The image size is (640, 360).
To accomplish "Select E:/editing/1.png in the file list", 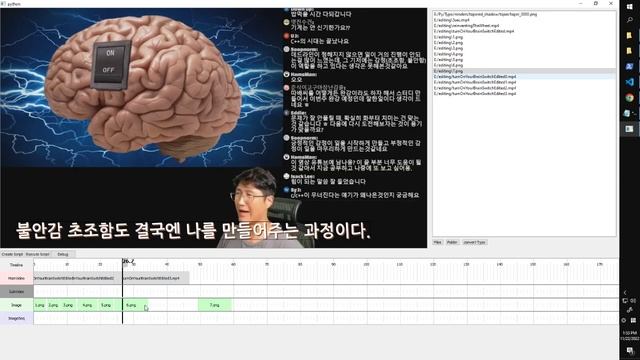I will [524, 37].
